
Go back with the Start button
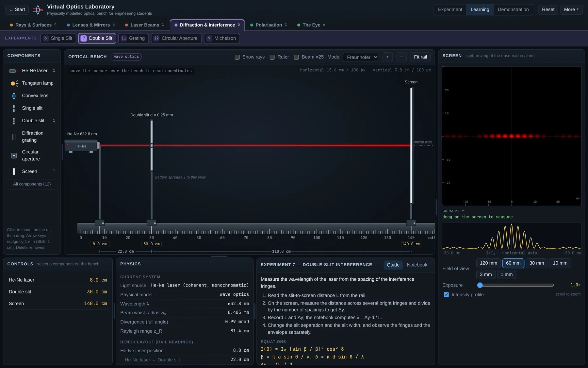pos(17,9)
